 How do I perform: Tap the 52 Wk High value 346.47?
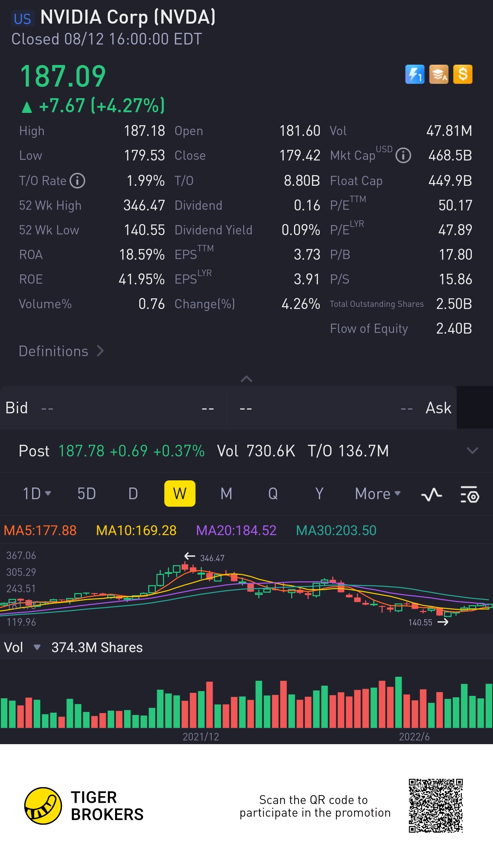(144, 205)
